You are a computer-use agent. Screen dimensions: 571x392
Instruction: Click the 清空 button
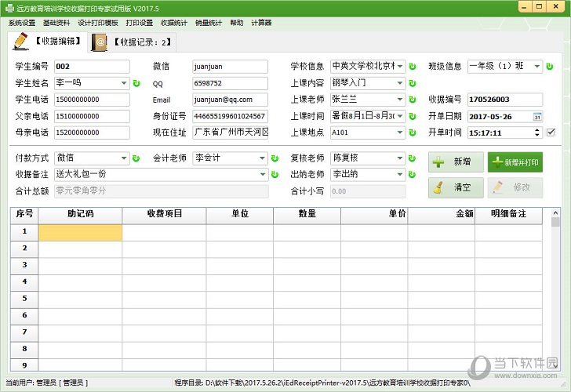pos(456,187)
